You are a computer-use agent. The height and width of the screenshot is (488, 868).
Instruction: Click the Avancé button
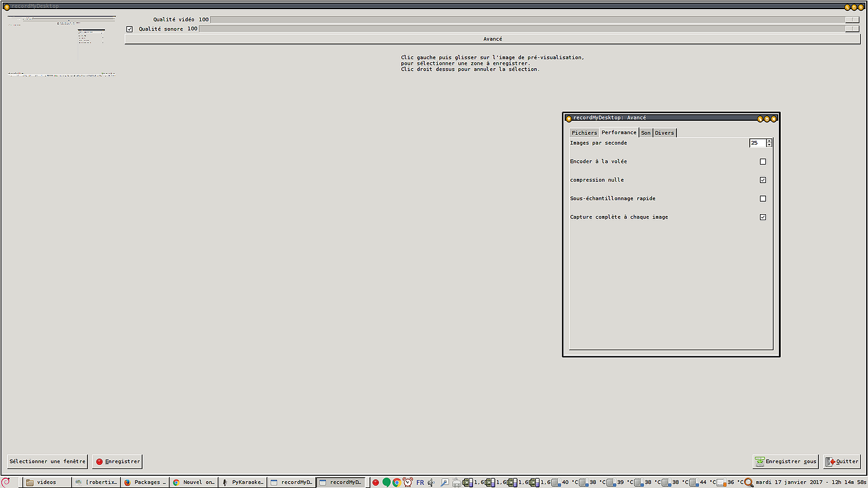[x=493, y=39]
